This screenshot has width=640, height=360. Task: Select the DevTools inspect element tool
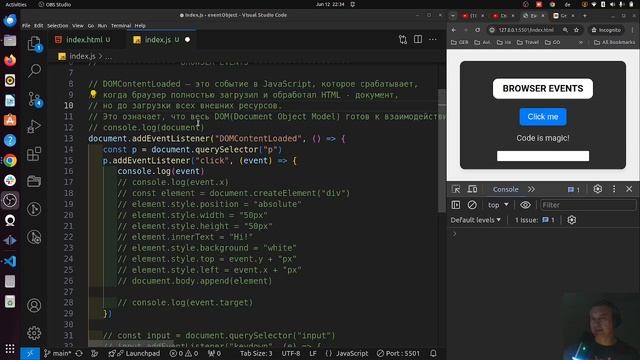point(456,189)
